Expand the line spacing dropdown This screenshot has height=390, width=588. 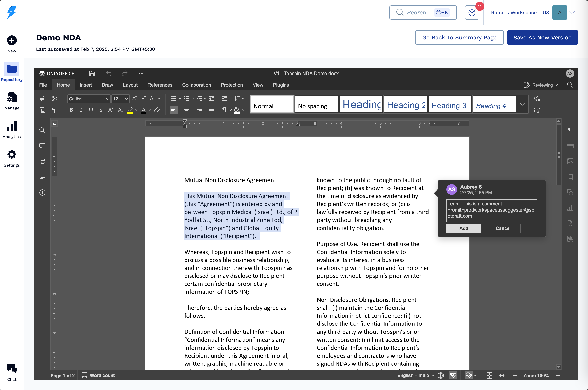pos(243,99)
